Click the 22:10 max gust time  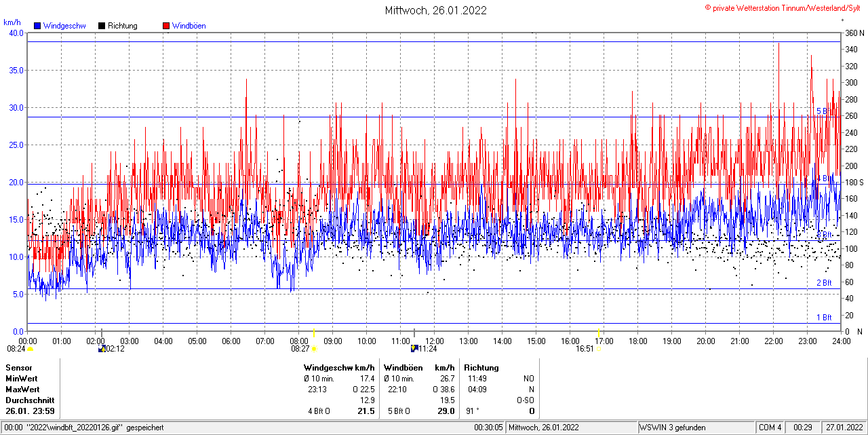coord(397,390)
